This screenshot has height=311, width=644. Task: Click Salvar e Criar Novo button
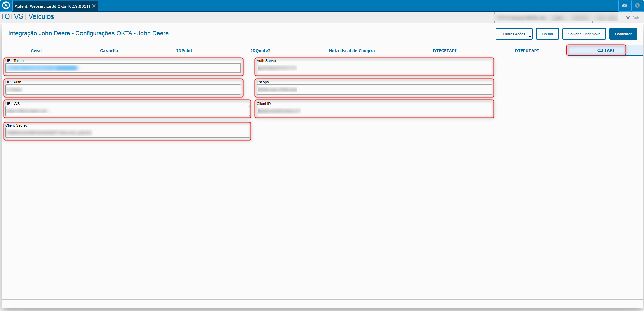[584, 34]
